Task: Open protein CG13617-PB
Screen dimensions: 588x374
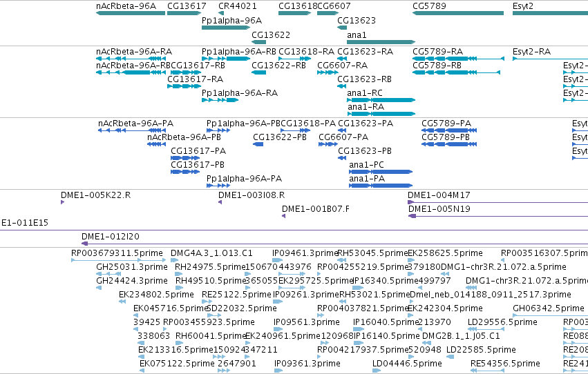Action: click(185, 172)
